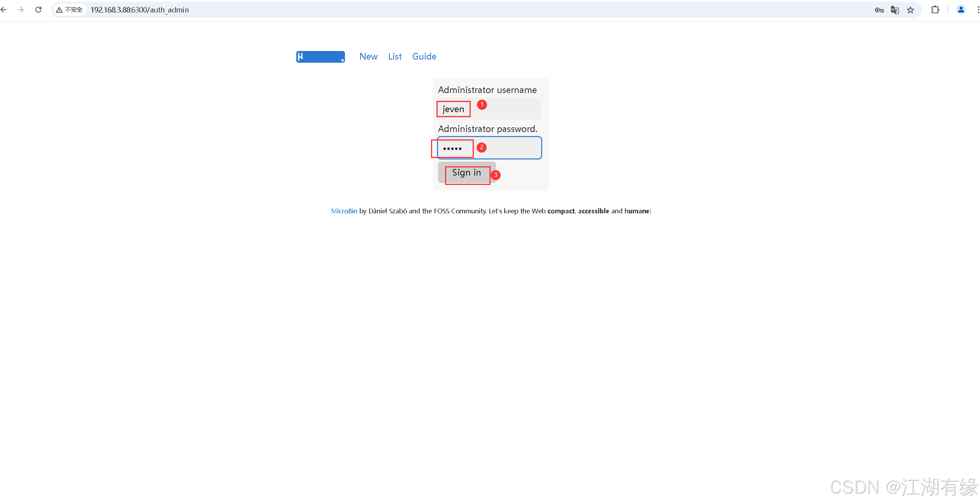Click the browser back arrow
The height and width of the screenshot is (503, 980).
tap(4, 10)
